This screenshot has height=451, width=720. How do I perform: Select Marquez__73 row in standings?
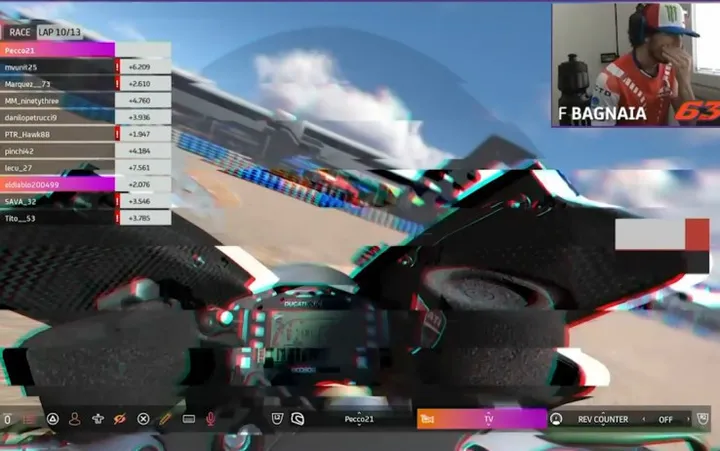tap(57, 84)
